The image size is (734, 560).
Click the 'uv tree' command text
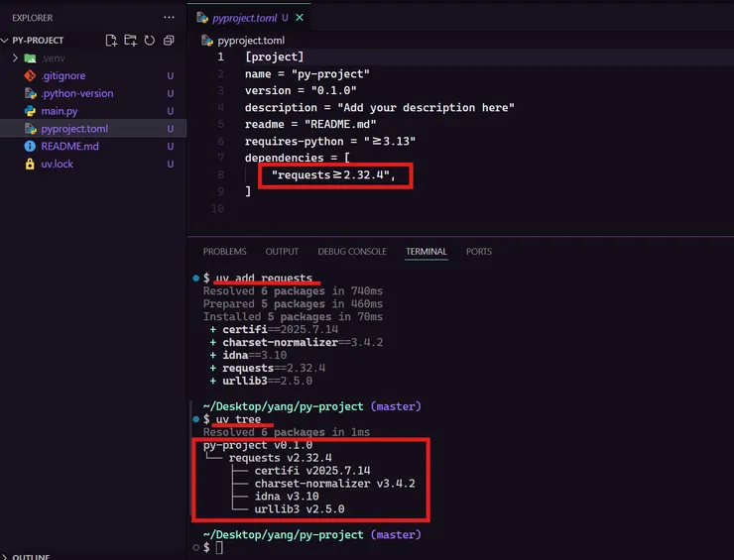[238, 419]
